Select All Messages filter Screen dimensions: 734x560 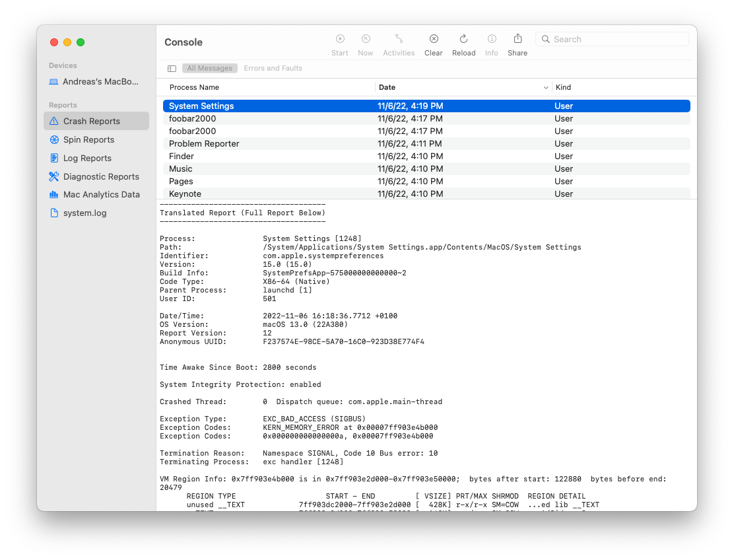(210, 69)
